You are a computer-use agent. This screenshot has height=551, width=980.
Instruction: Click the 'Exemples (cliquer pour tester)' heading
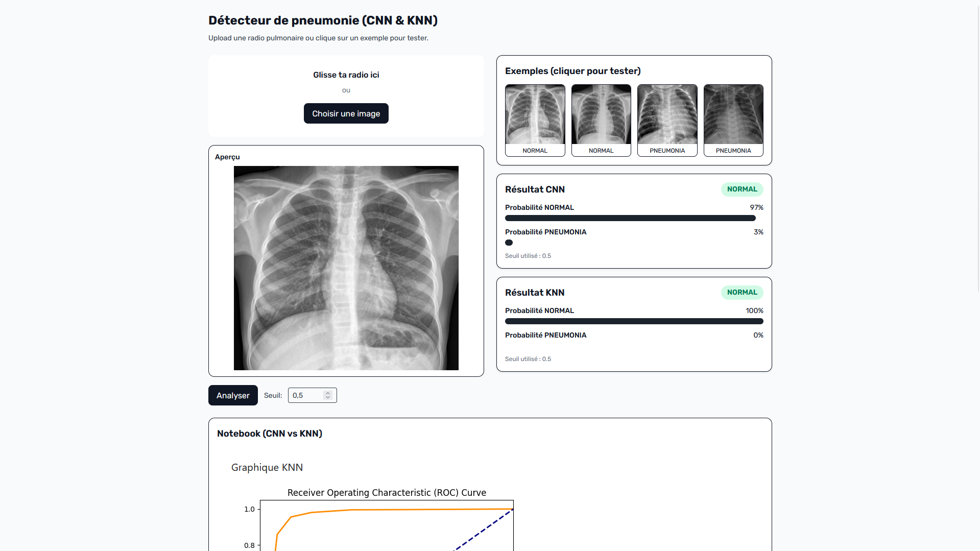572,71
